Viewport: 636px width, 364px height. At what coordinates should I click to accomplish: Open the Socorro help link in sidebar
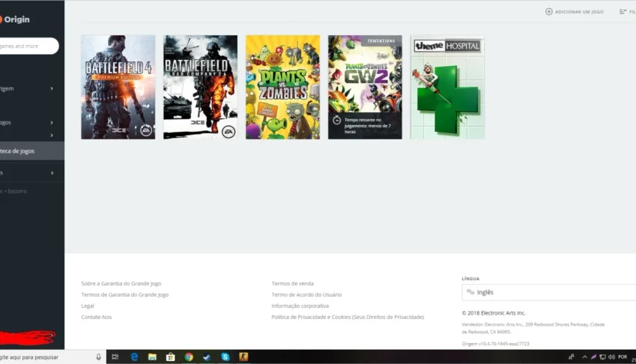click(17, 191)
